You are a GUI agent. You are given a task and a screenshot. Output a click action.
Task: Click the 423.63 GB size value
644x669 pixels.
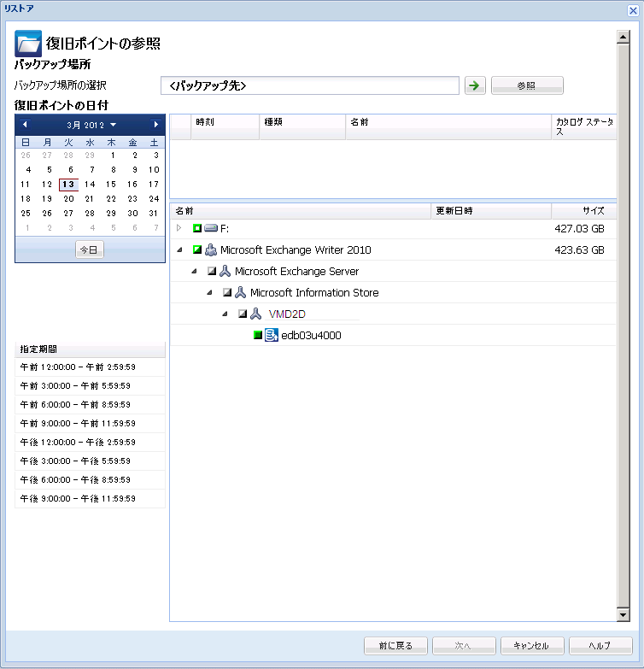[x=579, y=250]
